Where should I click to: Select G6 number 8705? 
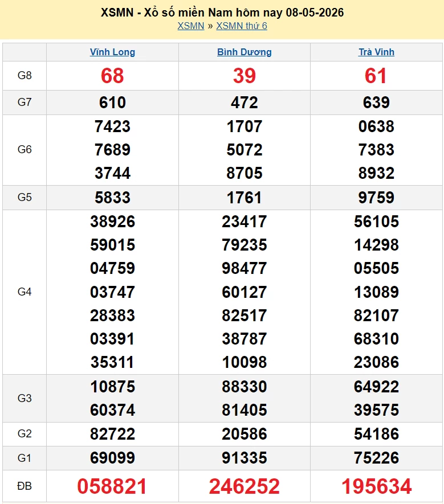[244, 173]
